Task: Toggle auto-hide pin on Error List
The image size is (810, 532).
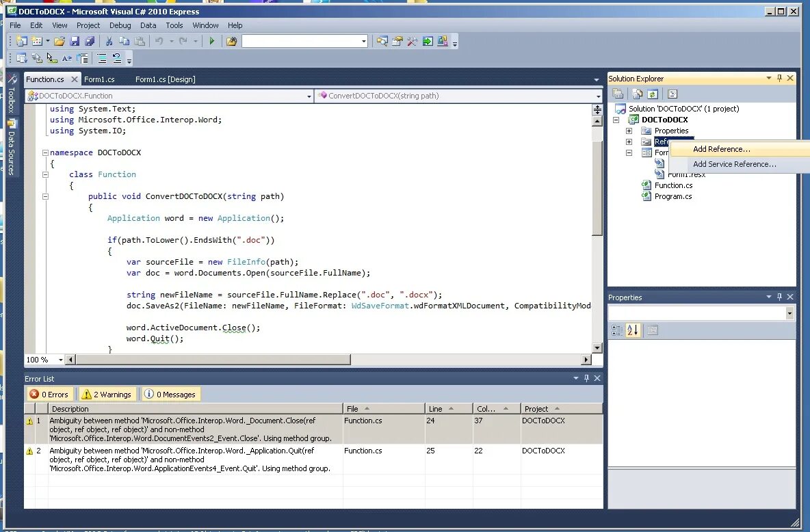Action: pos(586,378)
